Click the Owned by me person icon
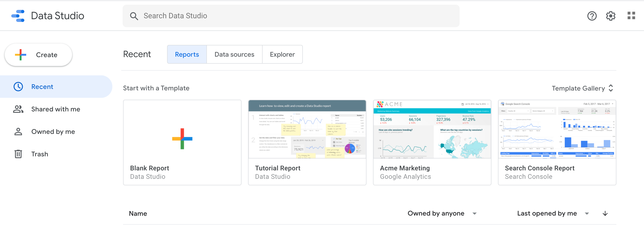This screenshot has height=227, width=644. pyautogui.click(x=18, y=132)
